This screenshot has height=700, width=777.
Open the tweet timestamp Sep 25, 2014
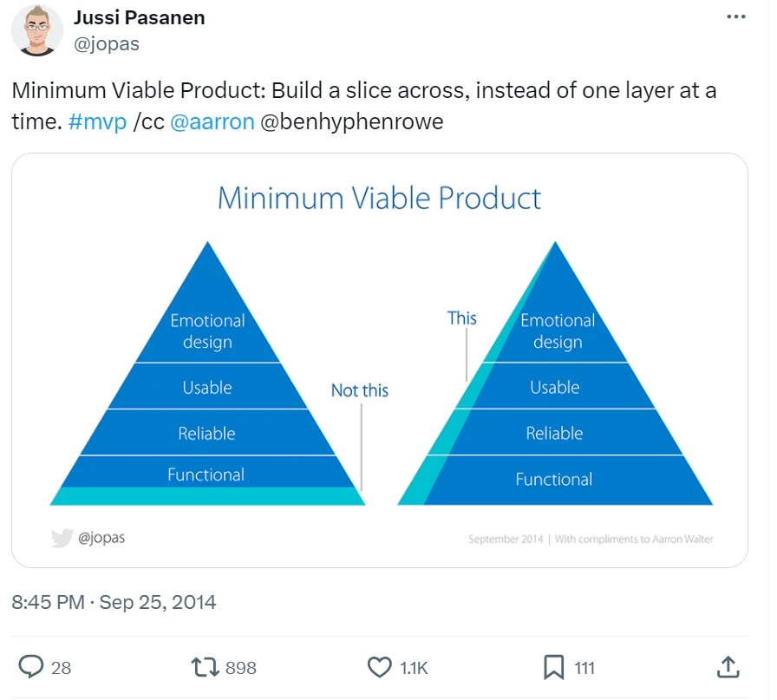(x=113, y=602)
